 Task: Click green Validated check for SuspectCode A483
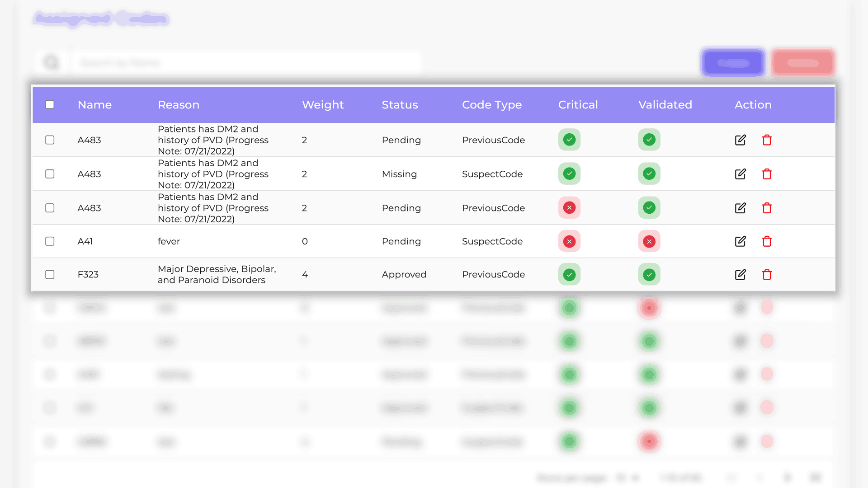pyautogui.click(x=649, y=174)
